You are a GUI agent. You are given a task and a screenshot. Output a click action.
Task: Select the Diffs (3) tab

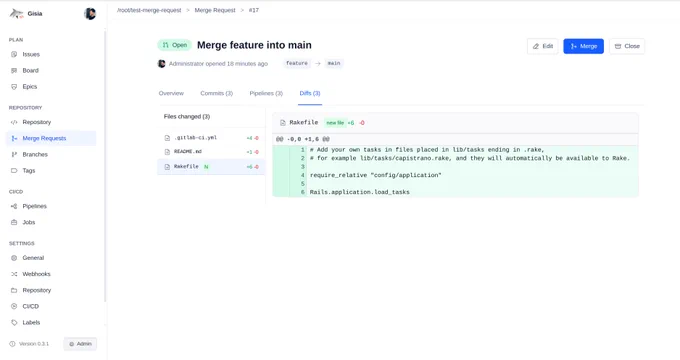coord(310,93)
